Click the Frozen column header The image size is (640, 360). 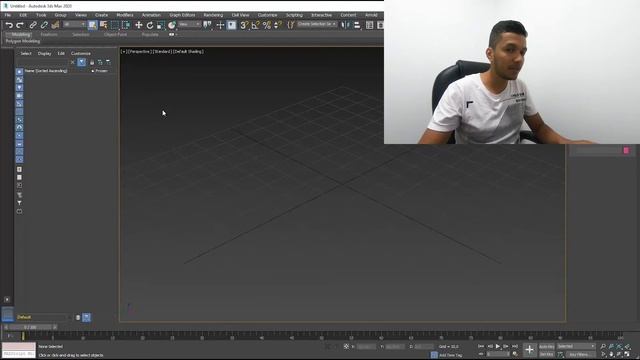[101, 71]
